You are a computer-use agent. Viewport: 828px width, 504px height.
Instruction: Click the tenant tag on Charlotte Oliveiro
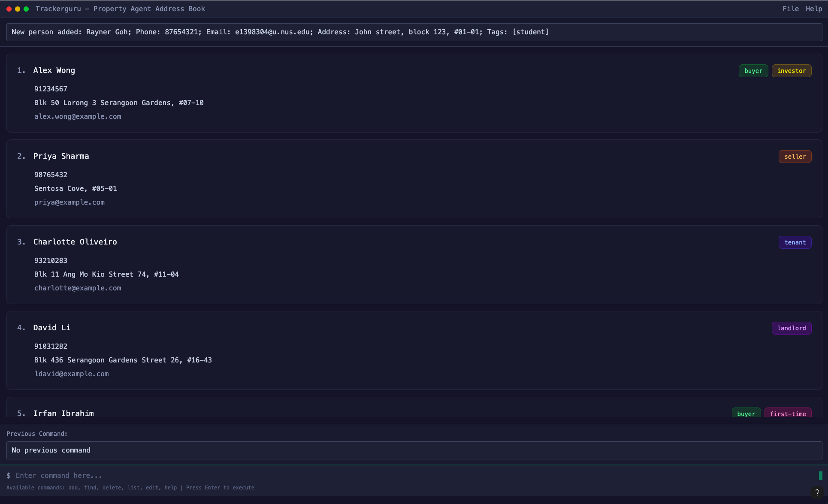tap(795, 242)
